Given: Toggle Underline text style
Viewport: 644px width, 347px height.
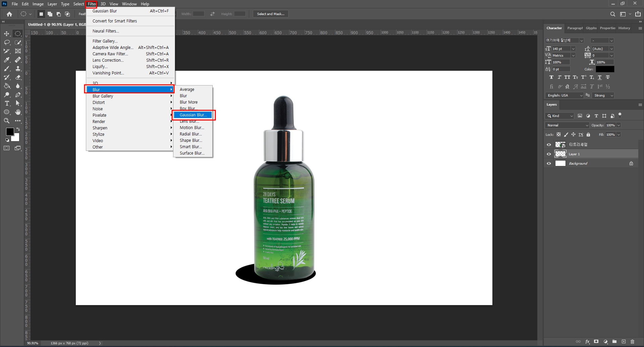Looking at the screenshot, I should coord(600,77).
